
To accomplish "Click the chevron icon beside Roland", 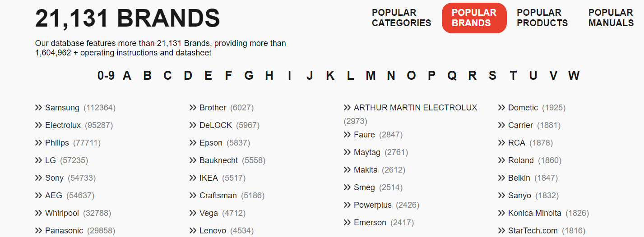I will click(501, 160).
